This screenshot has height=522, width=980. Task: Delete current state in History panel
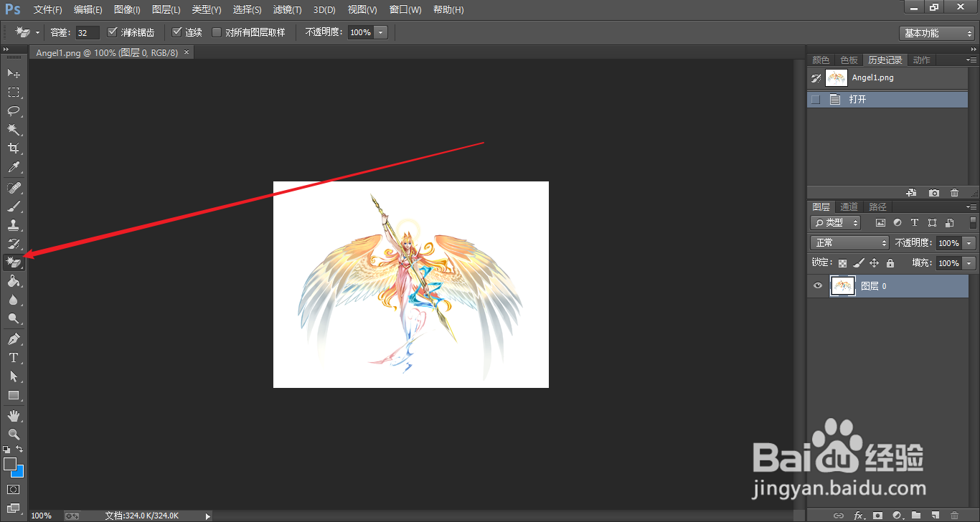click(x=954, y=193)
